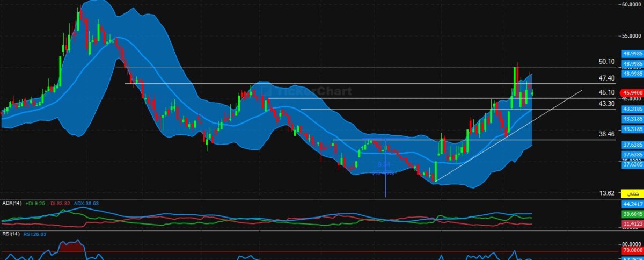Click the yellow Arabic label on price axis
The image size is (644, 260).
tap(633, 193)
